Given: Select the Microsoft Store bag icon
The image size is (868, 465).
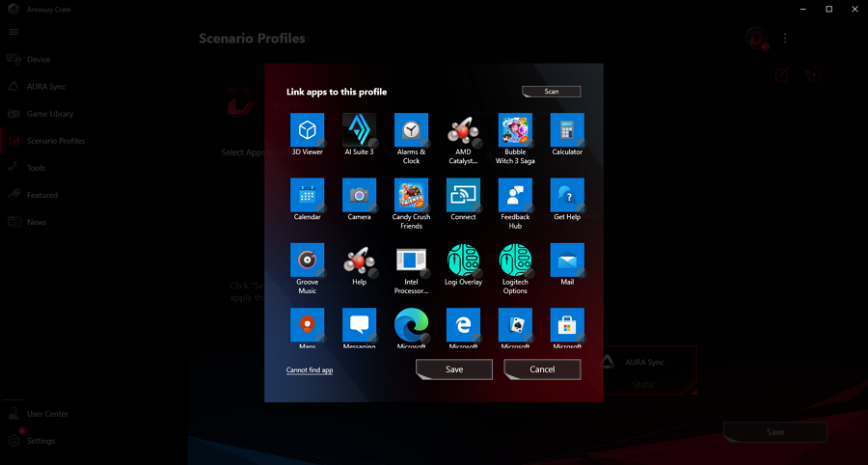Looking at the screenshot, I should (x=567, y=325).
